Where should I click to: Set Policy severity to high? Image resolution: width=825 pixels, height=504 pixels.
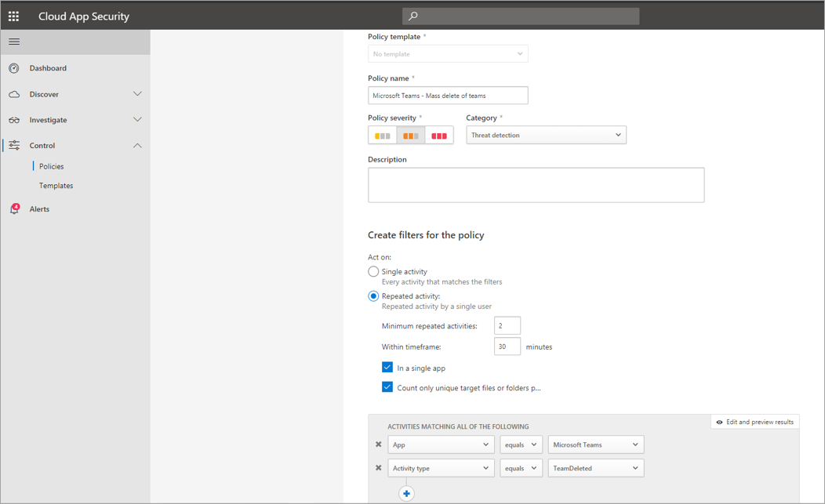(438, 134)
